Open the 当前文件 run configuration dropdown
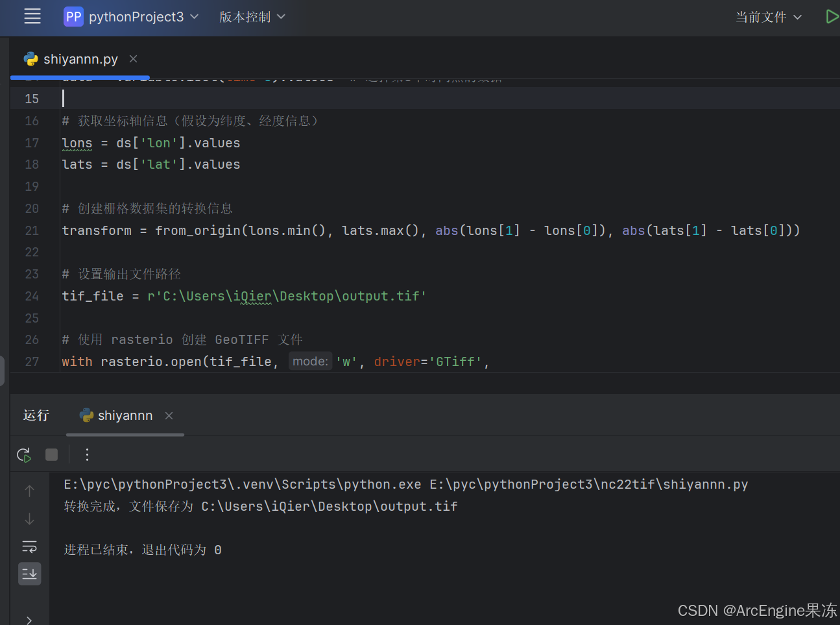 coord(769,17)
